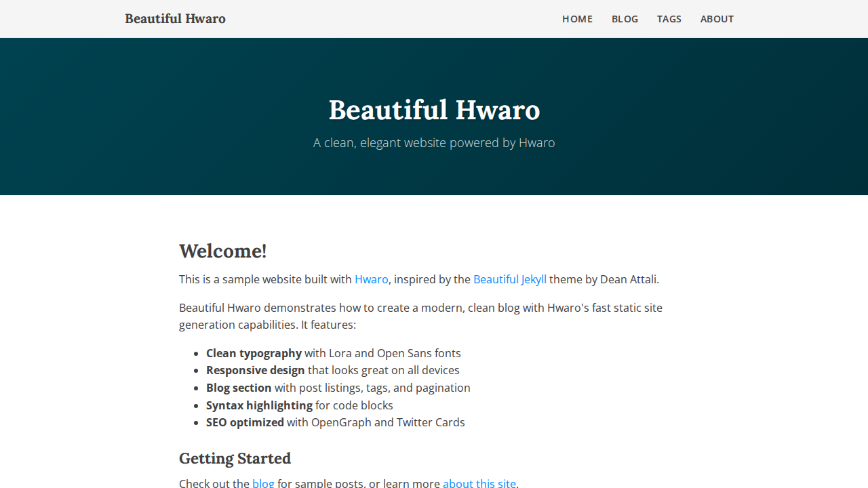Visit the Beautiful Jekyll theme link
The image size is (868, 488).
(509, 279)
